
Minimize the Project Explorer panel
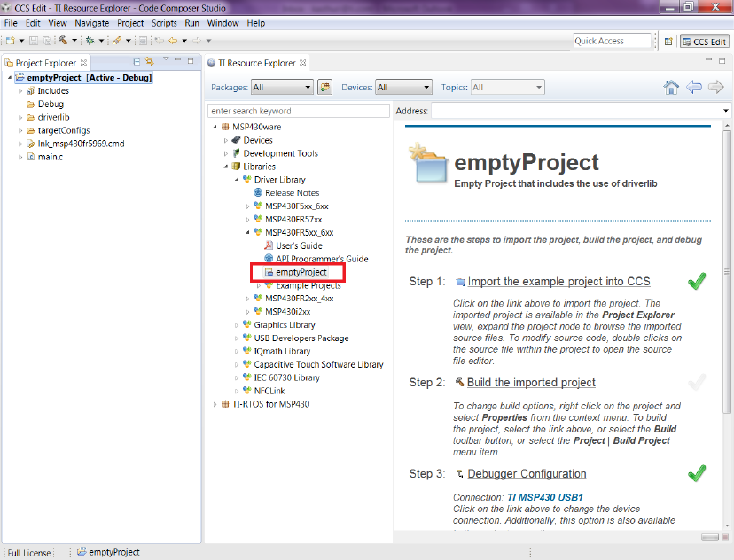[177, 60]
